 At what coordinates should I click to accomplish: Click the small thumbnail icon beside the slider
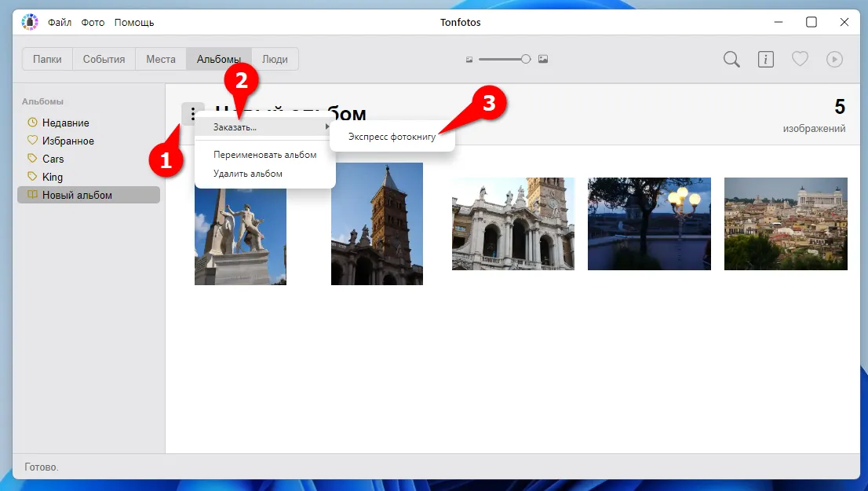[469, 58]
